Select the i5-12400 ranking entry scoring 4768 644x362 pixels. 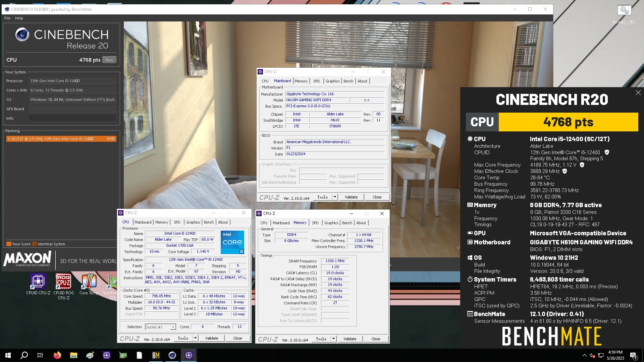pos(61,139)
